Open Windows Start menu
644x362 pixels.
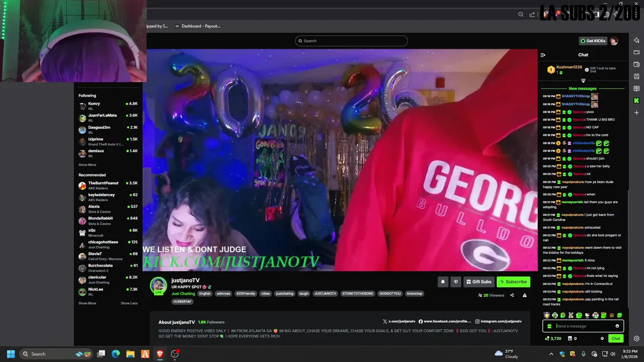click(11, 354)
